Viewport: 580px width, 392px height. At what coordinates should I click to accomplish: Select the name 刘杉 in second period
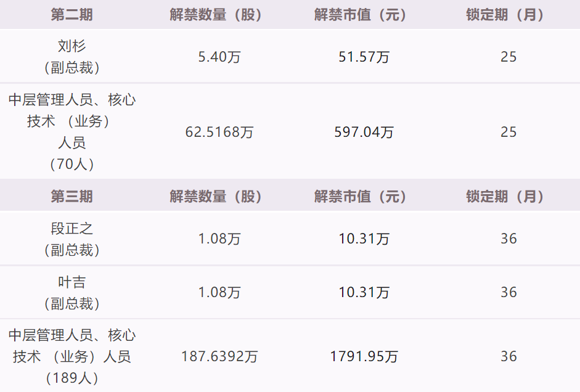(71, 46)
